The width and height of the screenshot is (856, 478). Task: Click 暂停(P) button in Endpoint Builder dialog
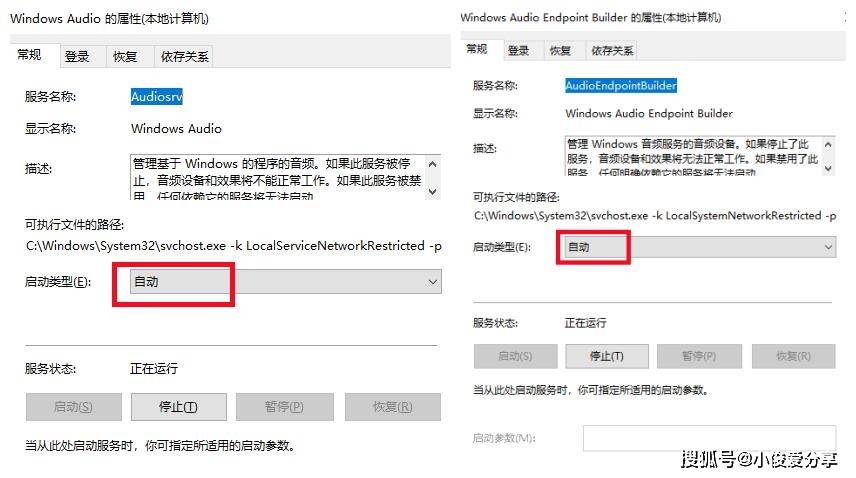pyautogui.click(x=699, y=356)
